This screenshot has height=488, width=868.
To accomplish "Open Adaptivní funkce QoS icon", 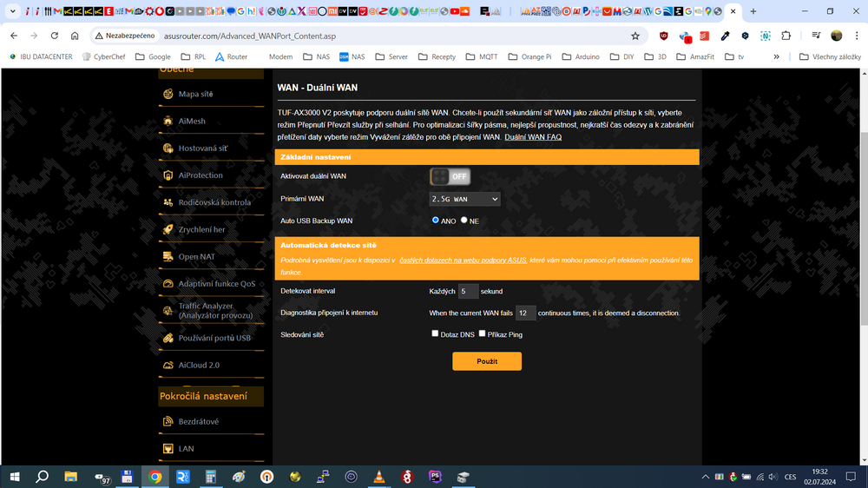I will 168,284.
